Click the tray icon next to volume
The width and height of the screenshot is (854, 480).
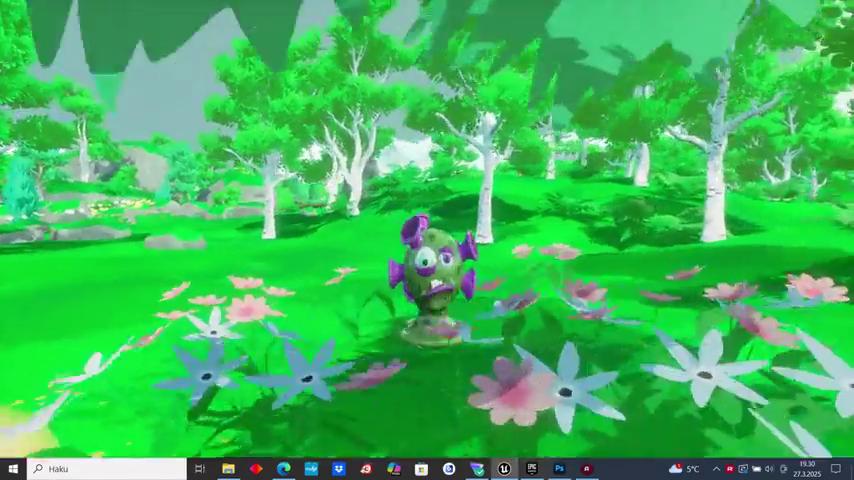[x=784, y=469]
